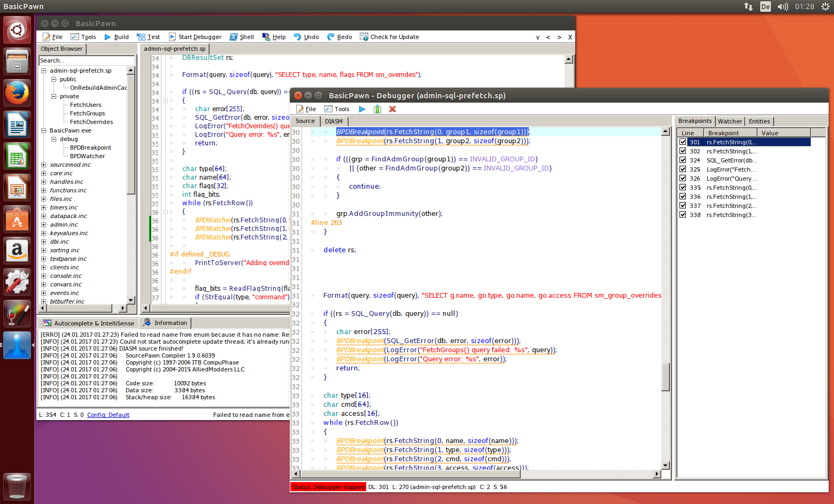Click the Redo toolbar button
This screenshot has width=834, height=504.
tap(339, 37)
